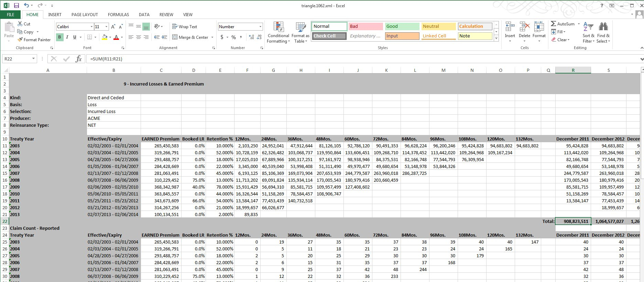The image size is (644, 282).
Task: Click the Format as Table icon
Action: pyautogui.click(x=300, y=33)
